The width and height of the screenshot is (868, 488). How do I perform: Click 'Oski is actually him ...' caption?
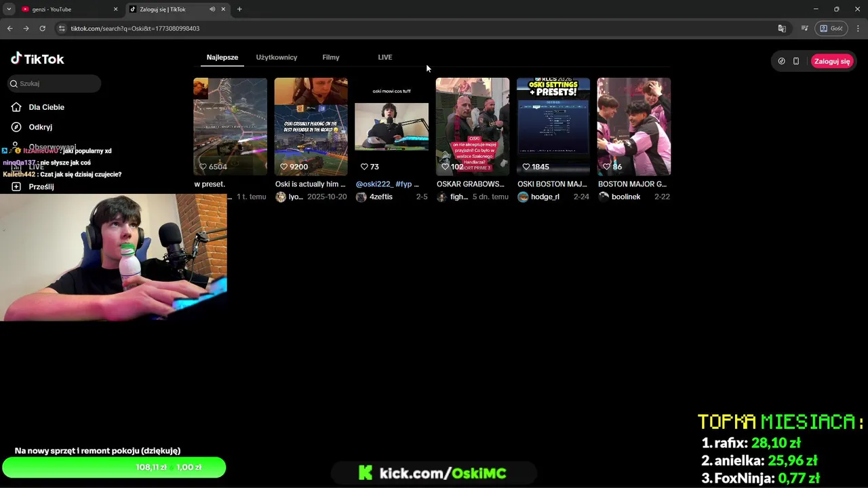click(311, 184)
